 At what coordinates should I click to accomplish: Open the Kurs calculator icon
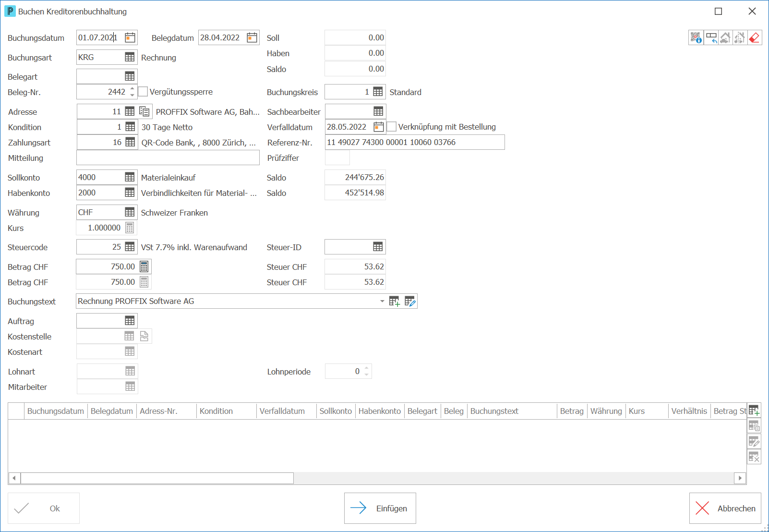130,228
